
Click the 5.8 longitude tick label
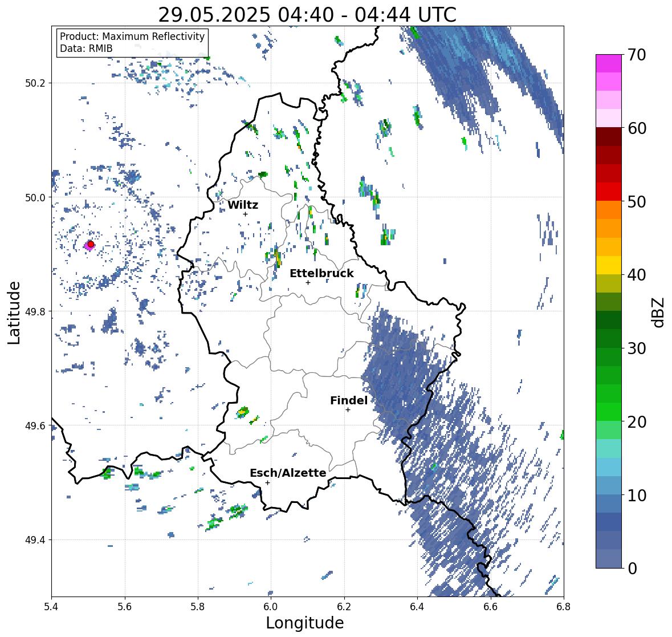[198, 607]
